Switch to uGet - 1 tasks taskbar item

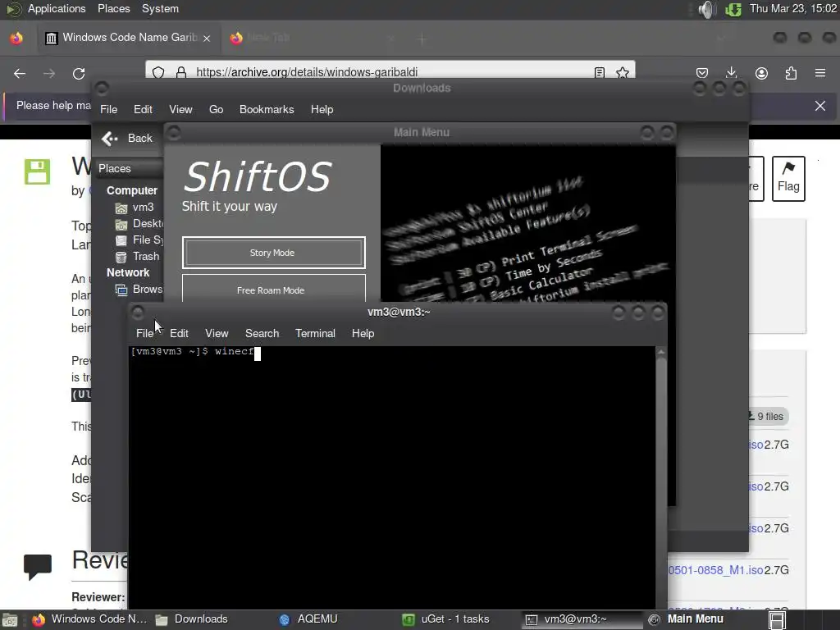[x=445, y=619]
